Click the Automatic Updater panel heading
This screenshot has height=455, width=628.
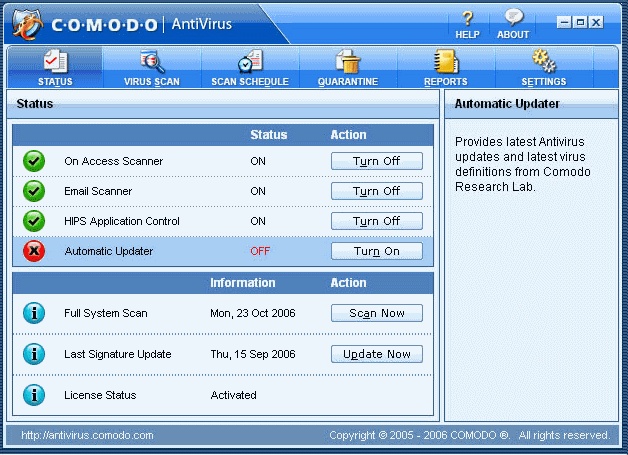point(507,104)
